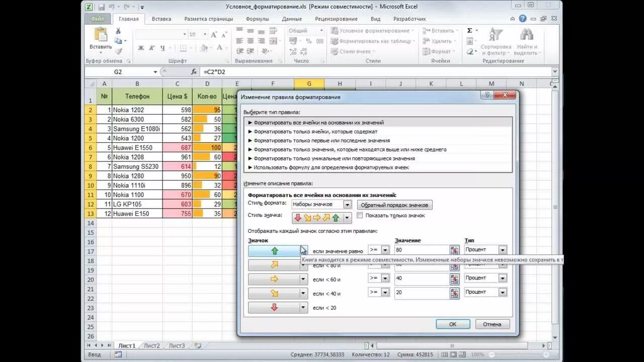Click the dialog help ? button

487,96
